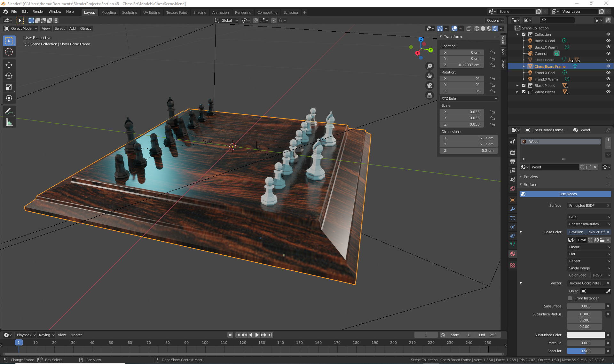This screenshot has width=614, height=364.
Task: Expand the White Pieces collection
Action: [517, 92]
